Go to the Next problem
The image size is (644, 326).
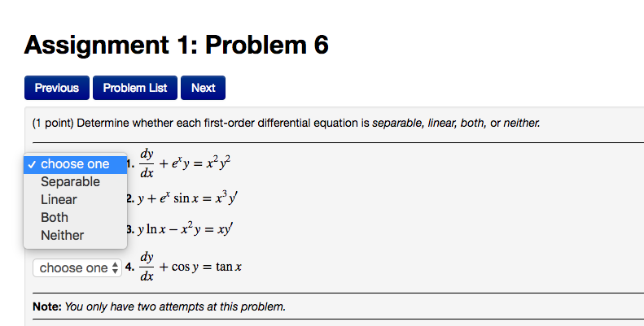coord(203,88)
